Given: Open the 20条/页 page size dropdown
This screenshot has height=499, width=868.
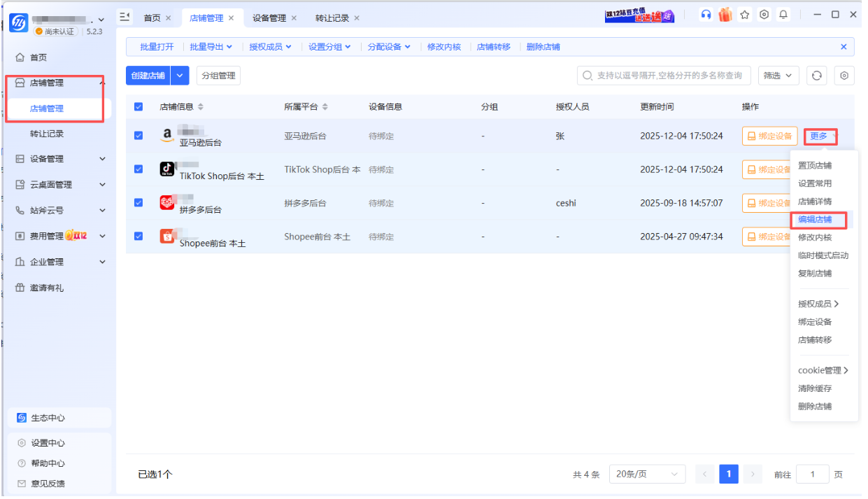Looking at the screenshot, I should coord(646,475).
